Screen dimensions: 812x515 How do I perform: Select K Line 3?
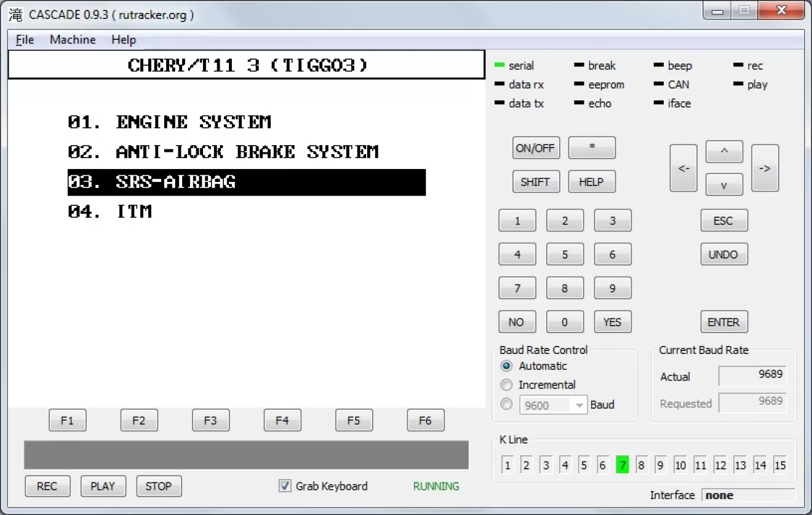(x=546, y=465)
